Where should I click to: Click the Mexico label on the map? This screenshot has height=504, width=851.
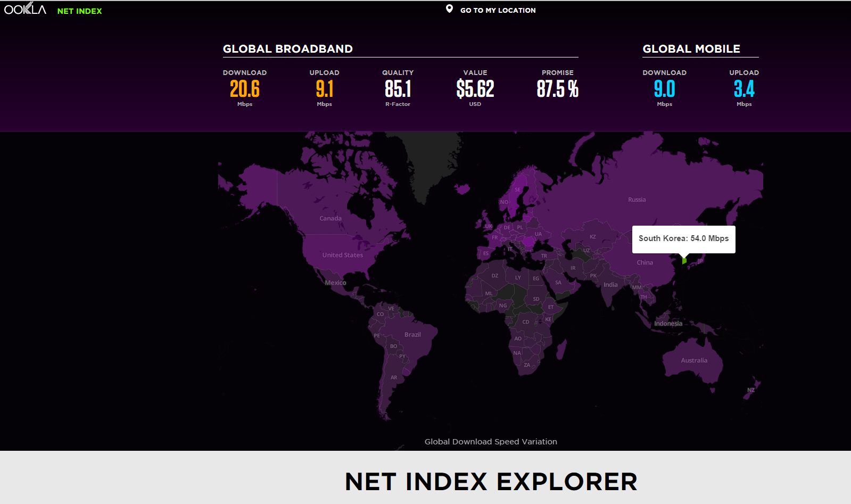pyautogui.click(x=335, y=283)
